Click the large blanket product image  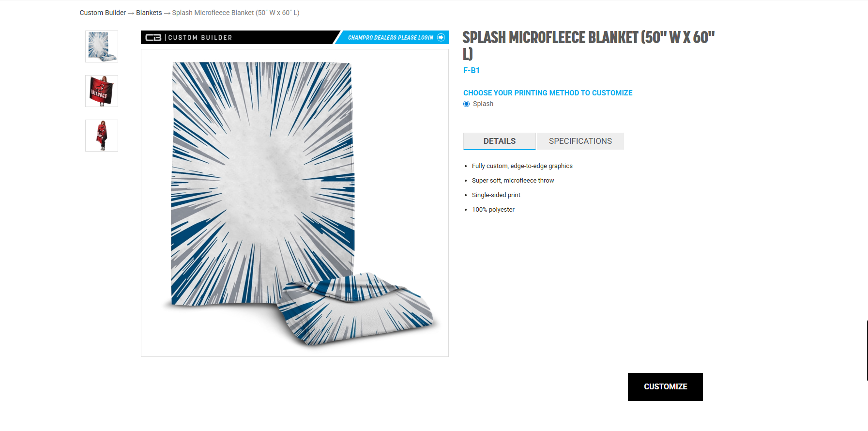click(x=295, y=203)
